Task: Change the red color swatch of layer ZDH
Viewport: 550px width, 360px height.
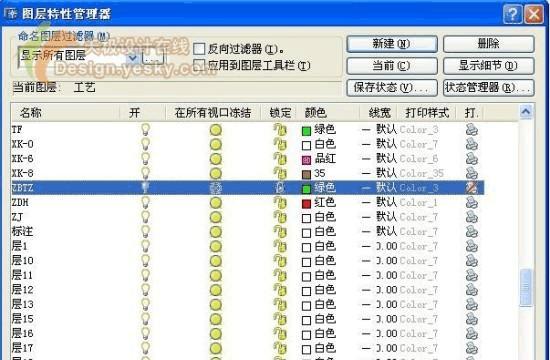Action: [306, 204]
